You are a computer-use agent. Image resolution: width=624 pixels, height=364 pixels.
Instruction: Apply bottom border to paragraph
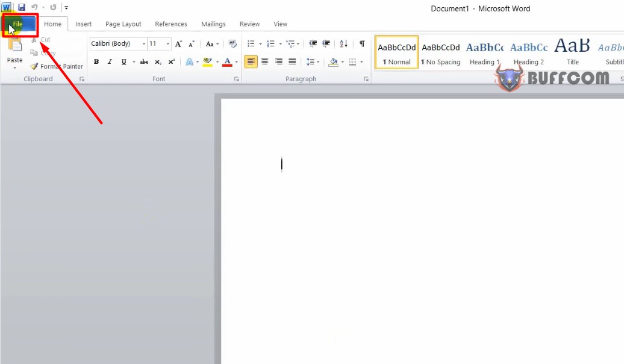(x=352, y=61)
